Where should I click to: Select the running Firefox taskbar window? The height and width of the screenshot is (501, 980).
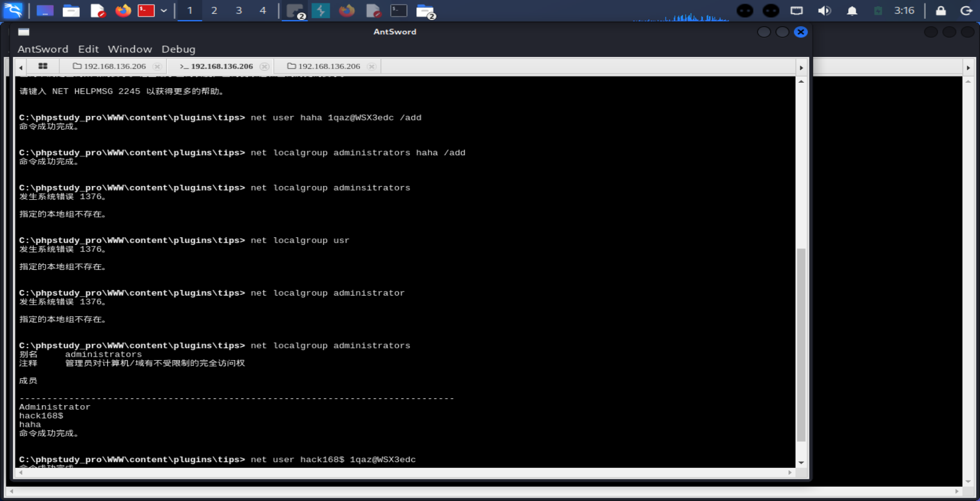pyautogui.click(x=346, y=10)
